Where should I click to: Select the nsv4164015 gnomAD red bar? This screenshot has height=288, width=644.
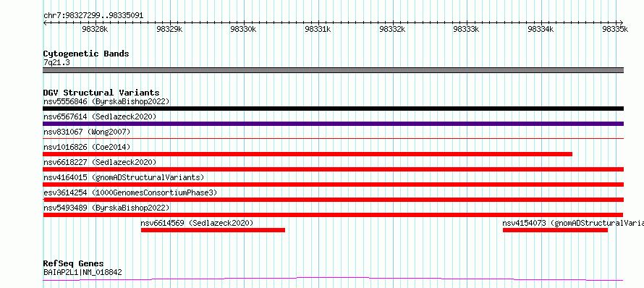pos(333,185)
